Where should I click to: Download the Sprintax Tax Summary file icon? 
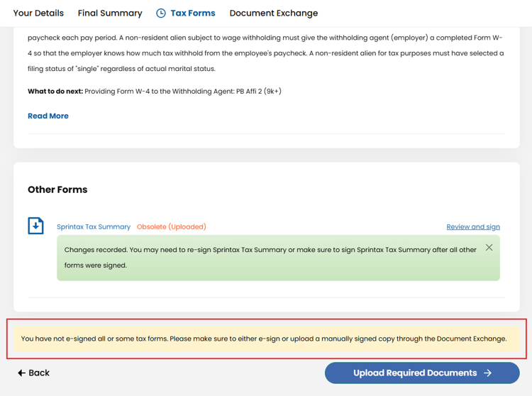point(35,226)
